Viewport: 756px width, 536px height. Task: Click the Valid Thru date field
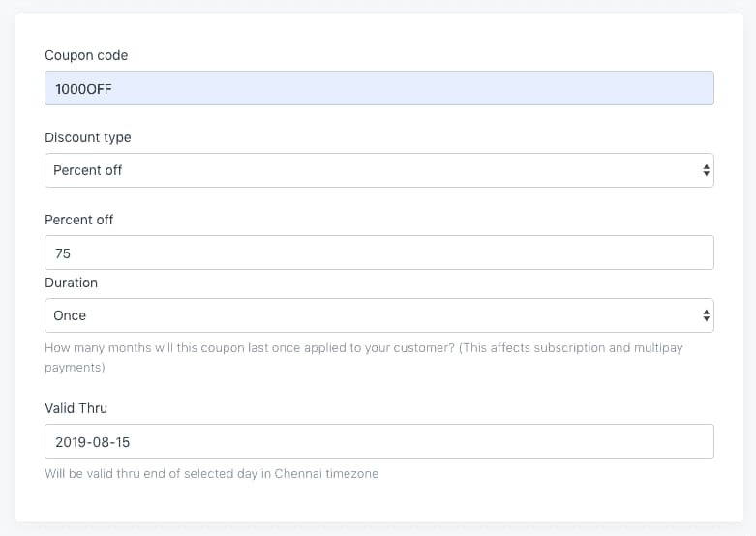(x=378, y=441)
